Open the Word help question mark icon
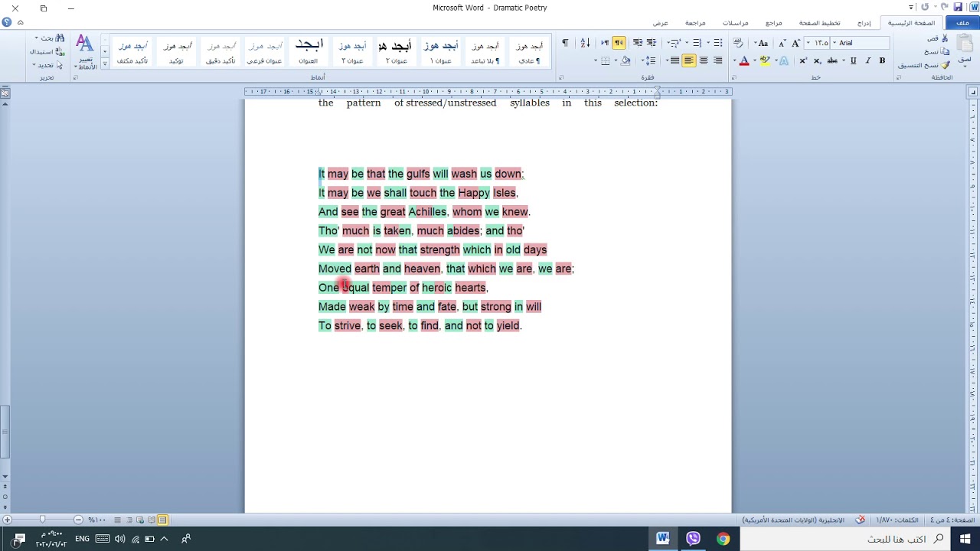 [x=7, y=22]
